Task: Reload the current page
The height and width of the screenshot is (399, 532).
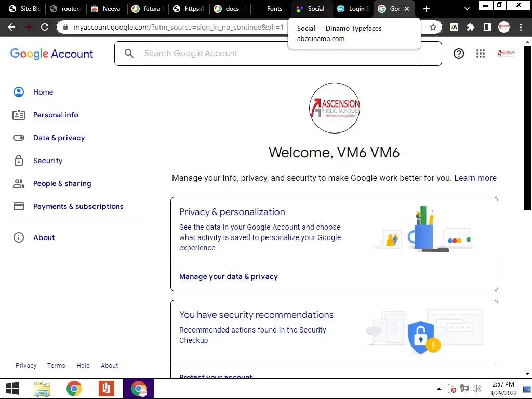Action: pos(45,27)
